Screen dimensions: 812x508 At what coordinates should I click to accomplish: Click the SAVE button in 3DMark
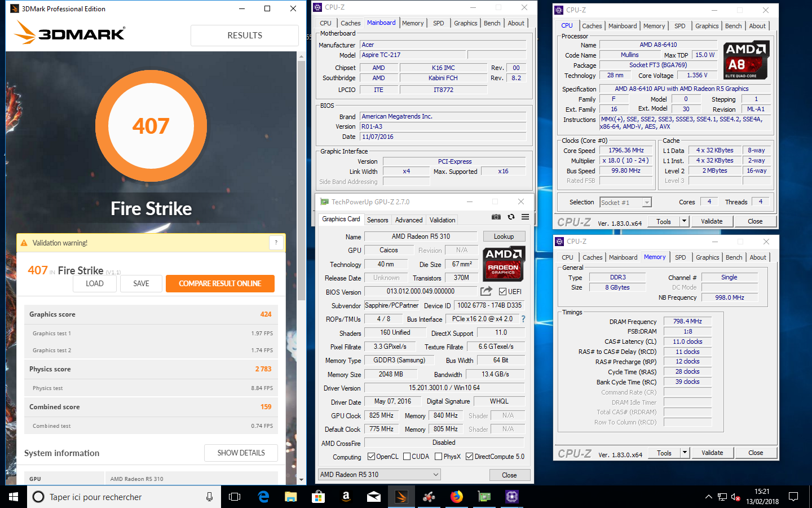(x=141, y=284)
